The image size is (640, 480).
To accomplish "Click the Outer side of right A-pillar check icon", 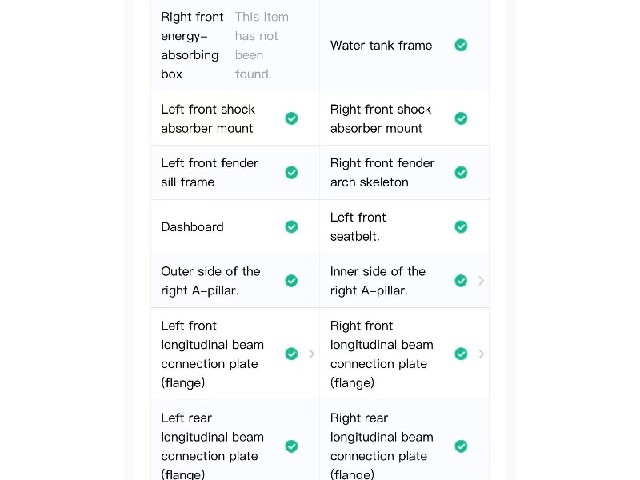I will click(x=291, y=280).
